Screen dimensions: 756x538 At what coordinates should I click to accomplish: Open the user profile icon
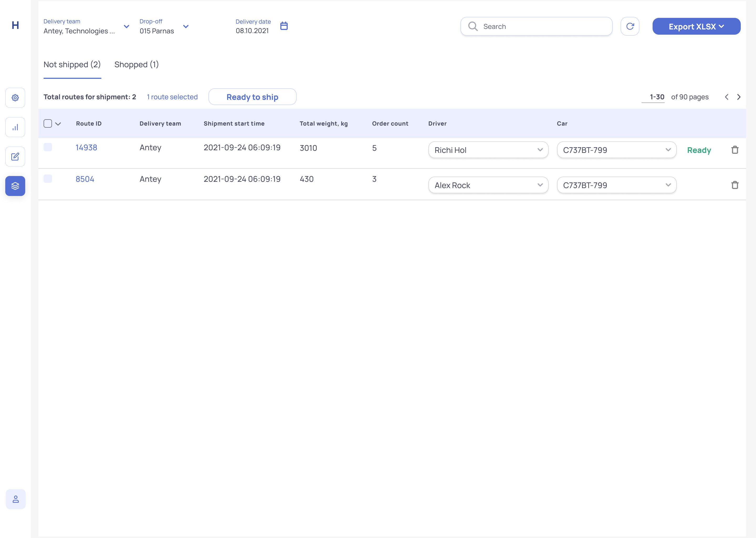[x=15, y=499]
